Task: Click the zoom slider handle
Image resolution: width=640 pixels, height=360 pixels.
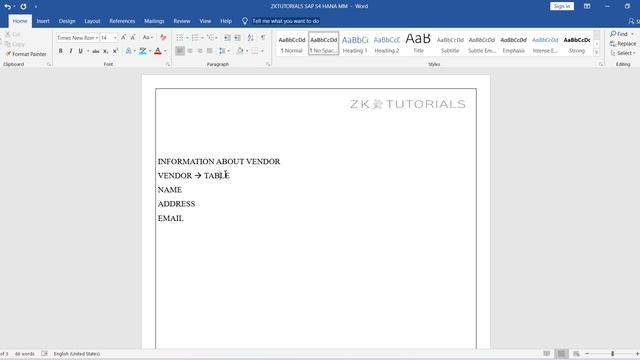Action: 612,353
